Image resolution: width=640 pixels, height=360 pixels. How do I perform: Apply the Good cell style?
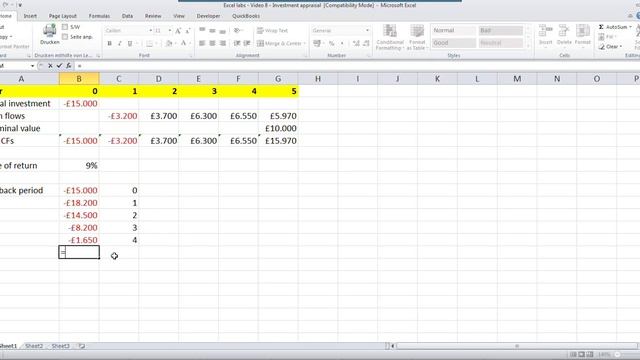(453, 43)
